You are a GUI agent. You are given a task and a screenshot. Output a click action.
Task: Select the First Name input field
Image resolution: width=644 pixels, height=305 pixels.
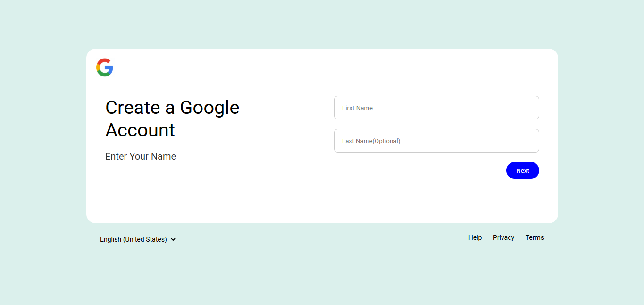click(x=436, y=108)
